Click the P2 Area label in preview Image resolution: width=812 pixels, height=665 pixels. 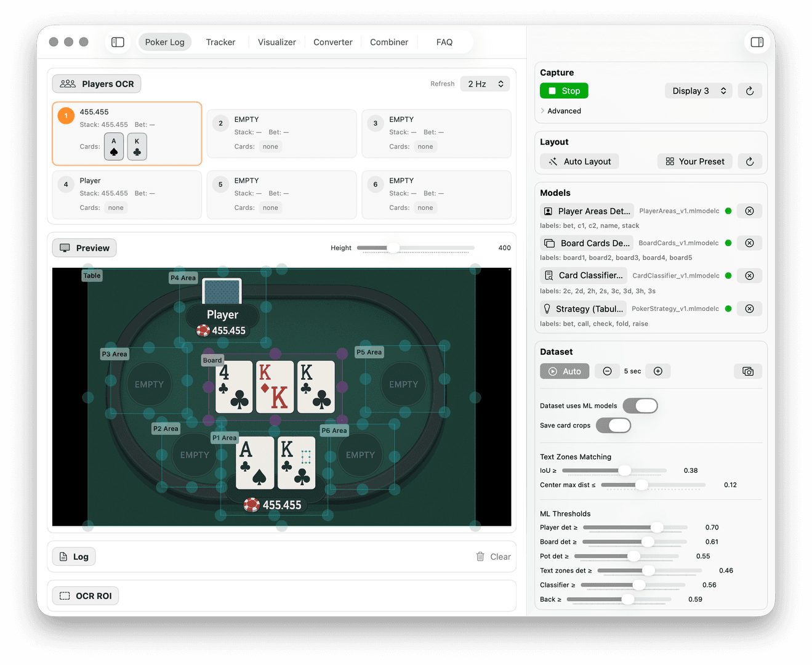[x=166, y=429]
